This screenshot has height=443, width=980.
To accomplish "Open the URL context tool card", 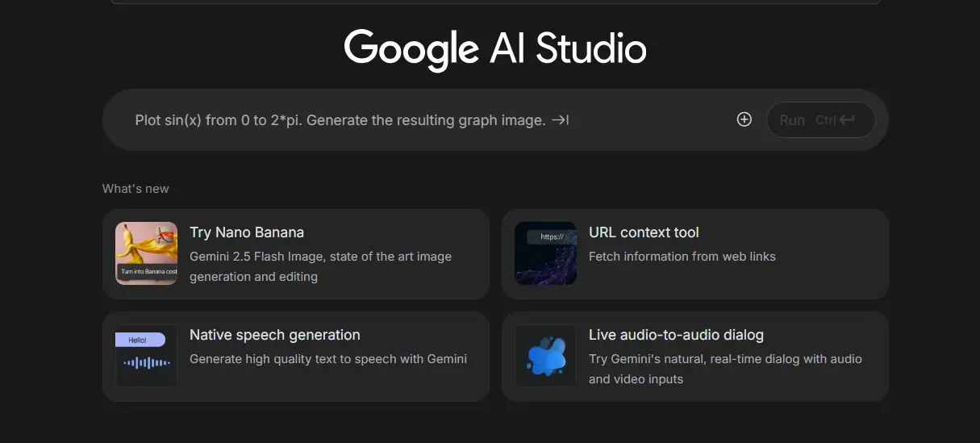I will click(x=695, y=254).
